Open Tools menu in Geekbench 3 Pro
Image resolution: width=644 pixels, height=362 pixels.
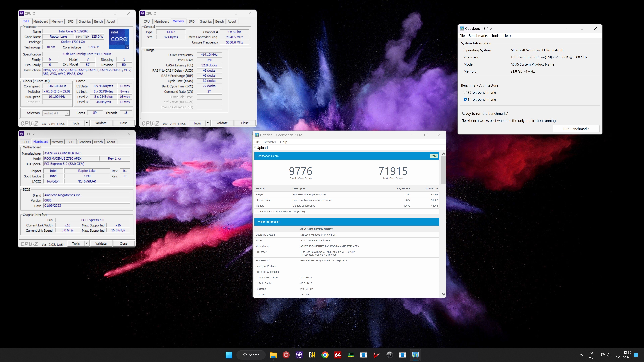[495, 36]
